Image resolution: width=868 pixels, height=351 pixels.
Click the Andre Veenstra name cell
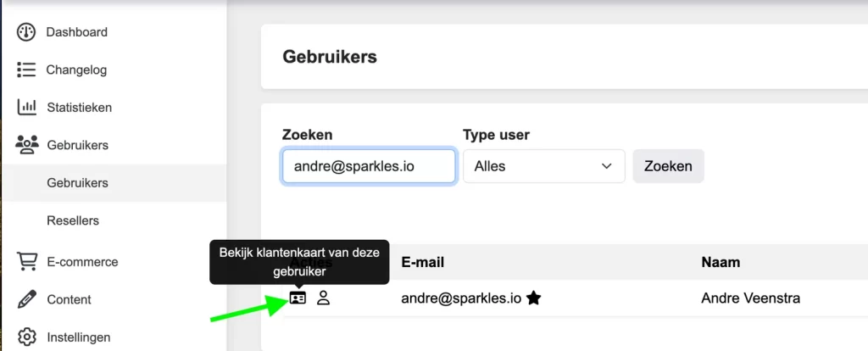(x=751, y=298)
